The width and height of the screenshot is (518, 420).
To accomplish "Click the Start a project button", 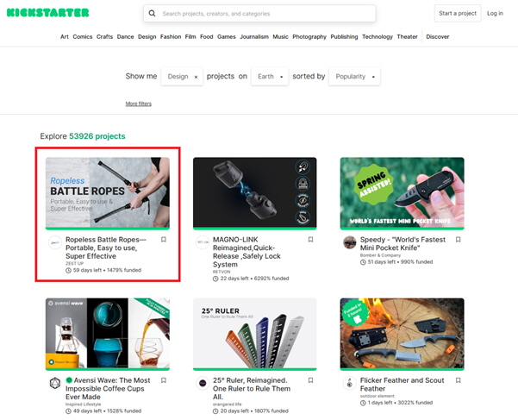I will coord(458,13).
